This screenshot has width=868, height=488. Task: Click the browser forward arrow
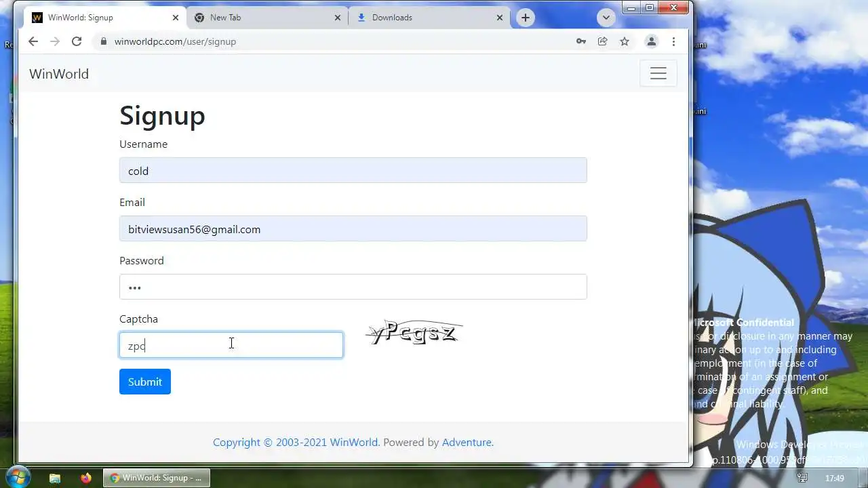[55, 41]
